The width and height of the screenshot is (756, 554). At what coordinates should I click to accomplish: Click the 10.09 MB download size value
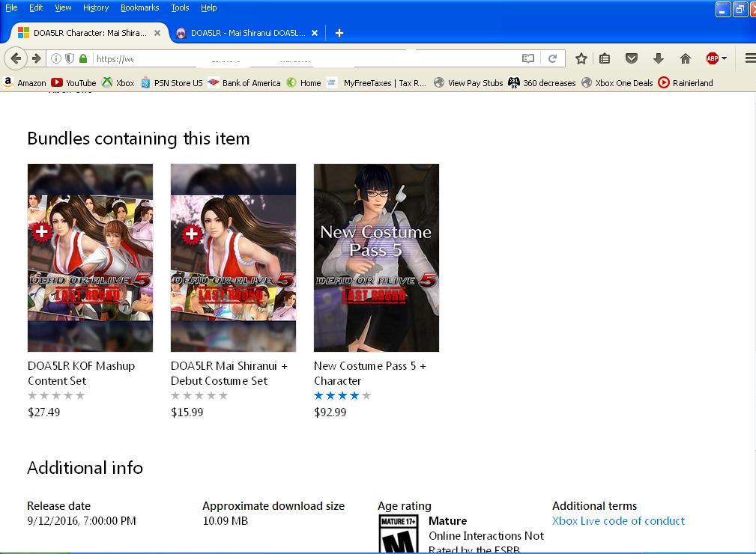click(226, 521)
